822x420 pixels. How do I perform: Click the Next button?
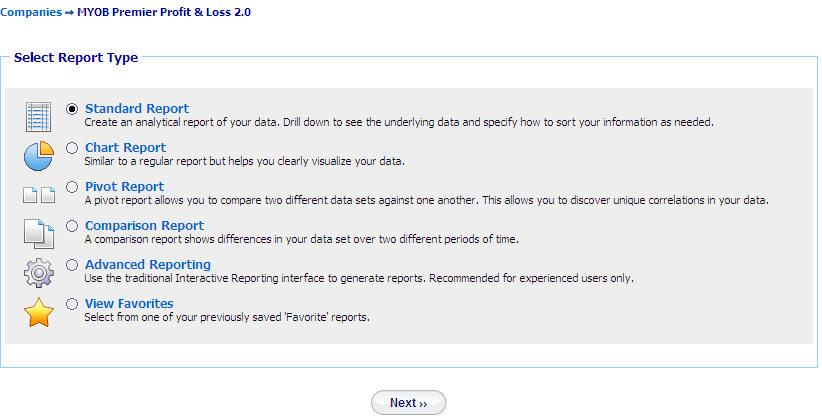(x=408, y=403)
